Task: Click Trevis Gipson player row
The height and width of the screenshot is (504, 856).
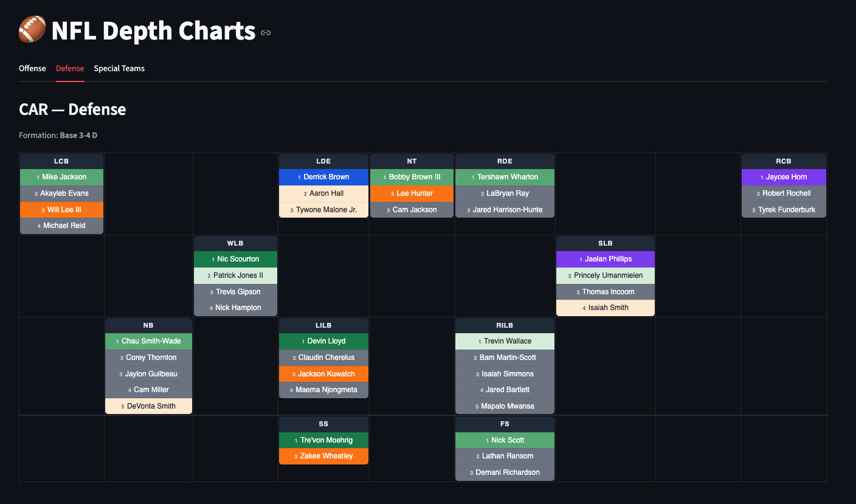Action: (235, 292)
